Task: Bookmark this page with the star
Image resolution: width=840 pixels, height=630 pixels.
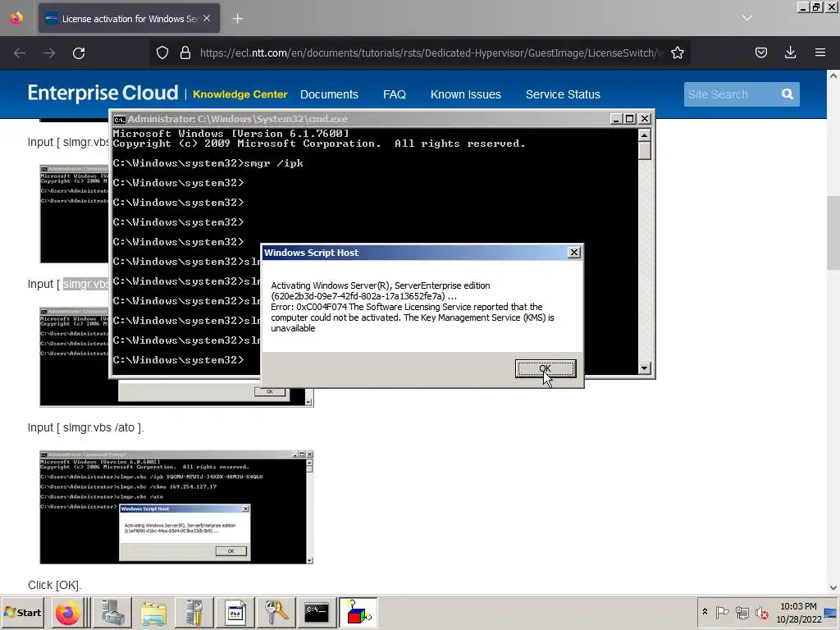Action: [678, 52]
